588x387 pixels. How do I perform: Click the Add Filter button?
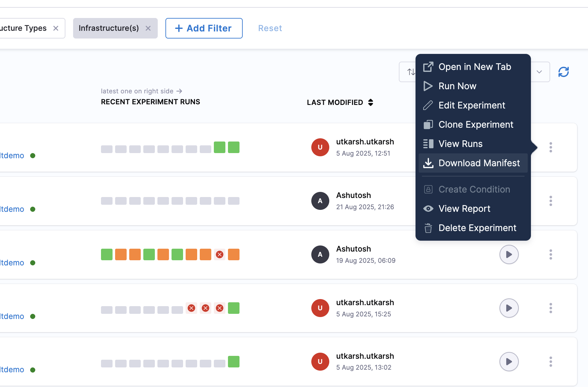[204, 28]
